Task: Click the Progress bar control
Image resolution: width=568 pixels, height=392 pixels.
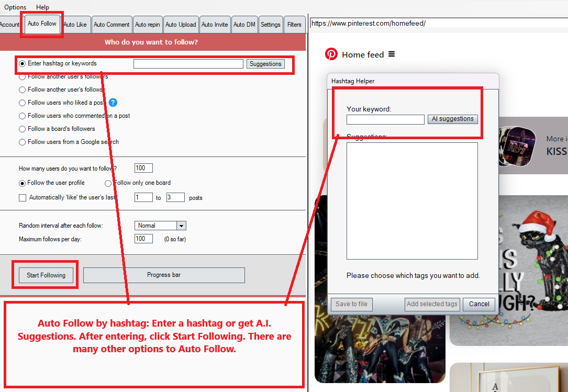Action: coord(164,275)
